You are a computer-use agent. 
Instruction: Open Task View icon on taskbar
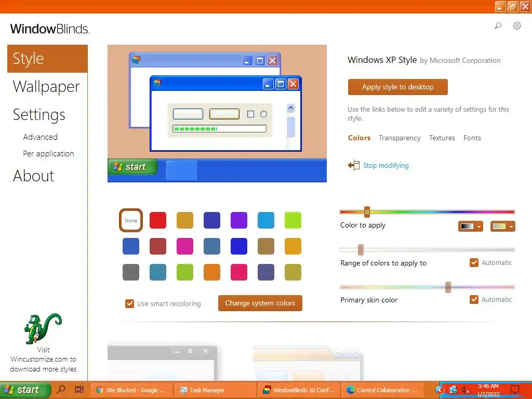coord(79,390)
